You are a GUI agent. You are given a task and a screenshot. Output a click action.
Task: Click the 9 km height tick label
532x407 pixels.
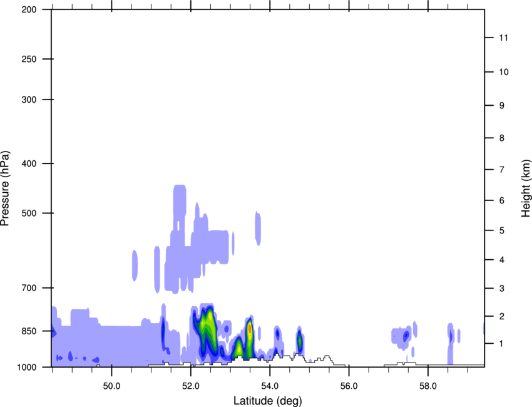tap(502, 106)
